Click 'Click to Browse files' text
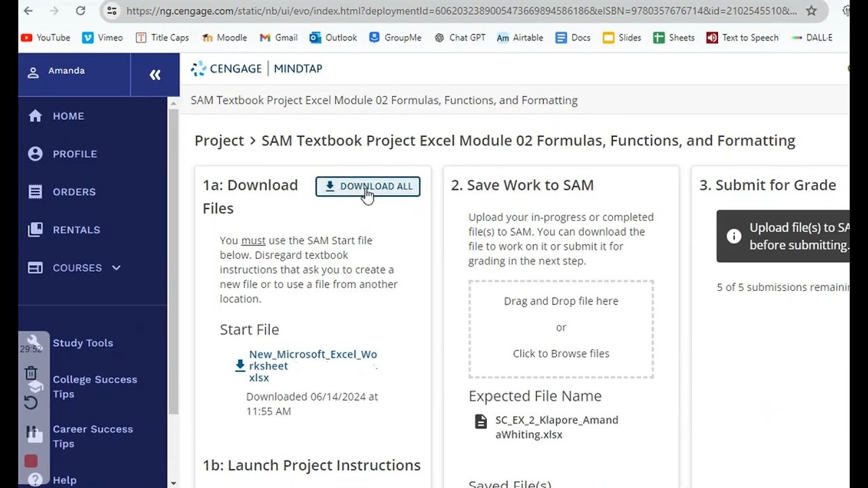 [561, 353]
